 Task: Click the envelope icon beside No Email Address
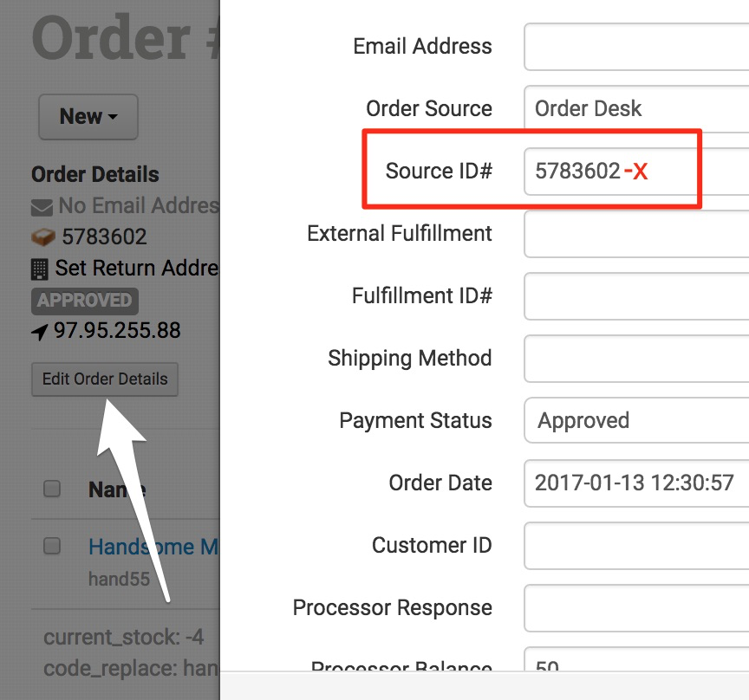click(42, 207)
